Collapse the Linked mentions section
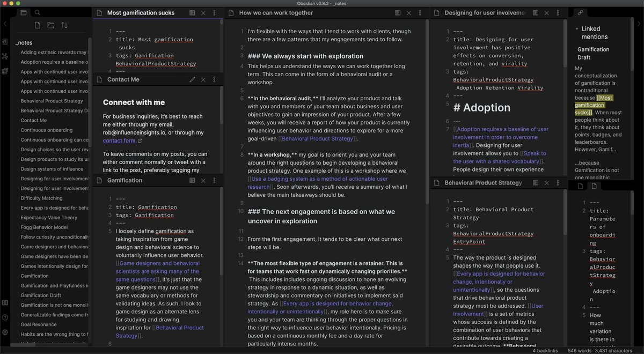This screenshot has height=354, width=644. click(x=577, y=29)
